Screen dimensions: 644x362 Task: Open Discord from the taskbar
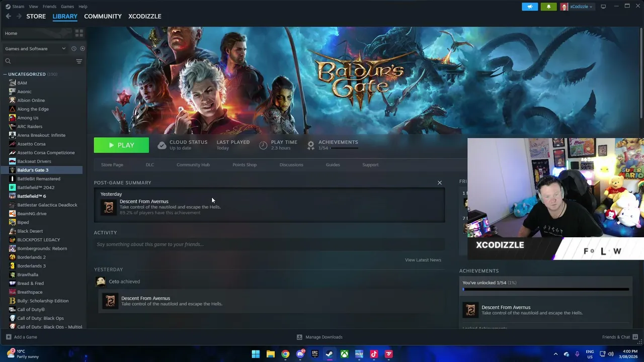(300, 354)
